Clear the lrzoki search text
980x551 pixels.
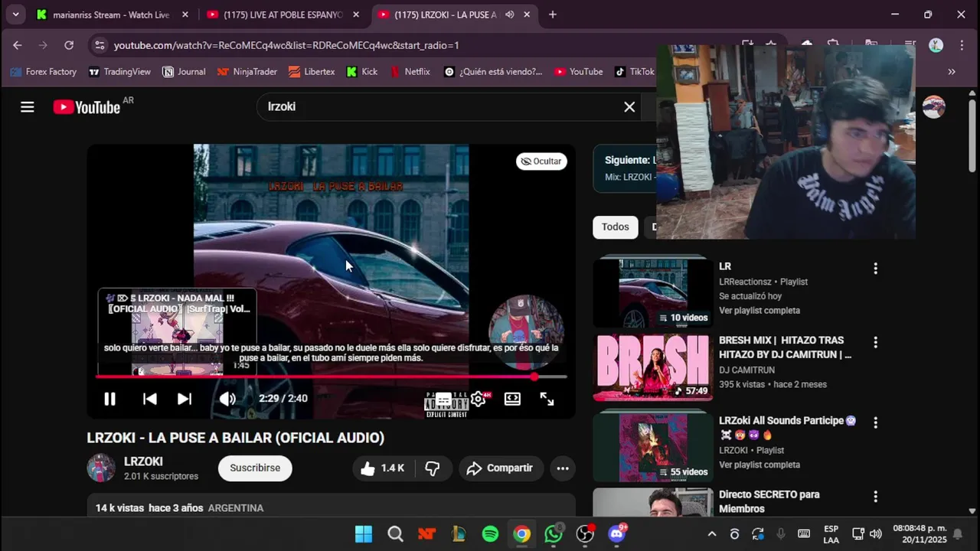629,107
